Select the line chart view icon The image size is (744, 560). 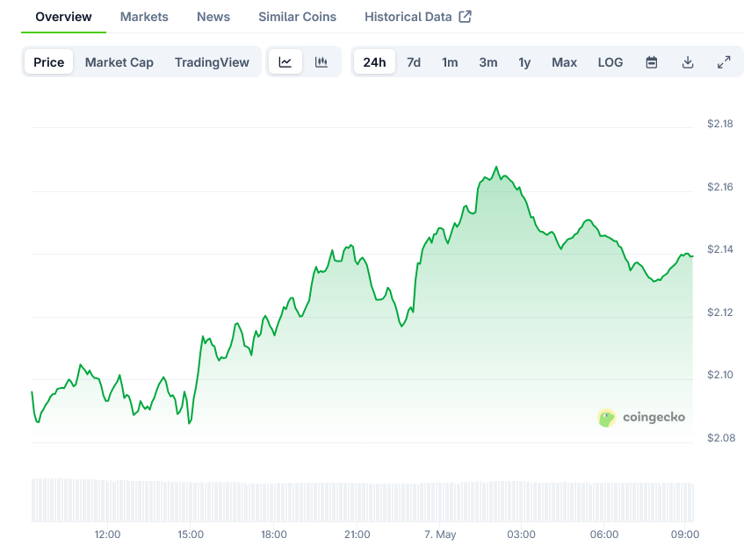(x=285, y=62)
